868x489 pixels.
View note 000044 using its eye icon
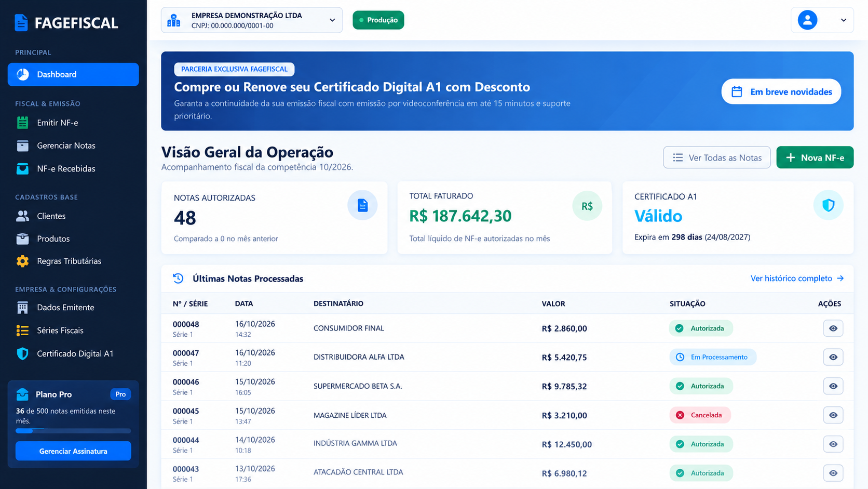click(x=833, y=444)
